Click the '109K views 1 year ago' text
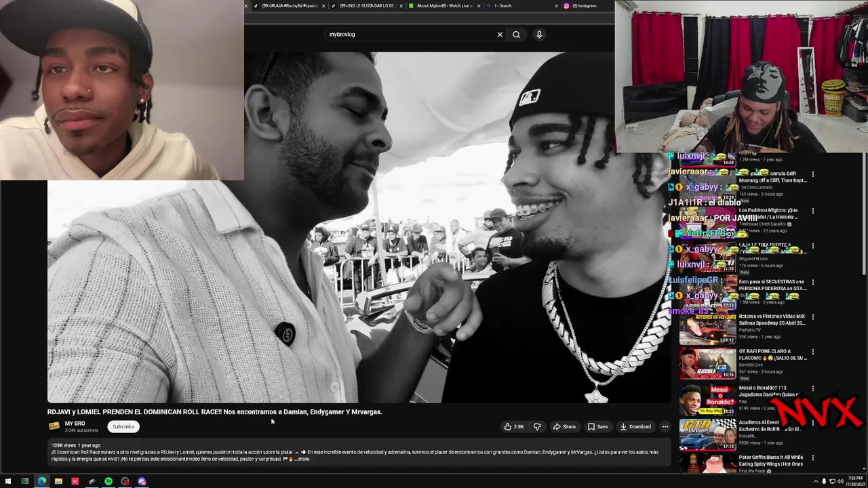This screenshot has width=868, height=488. pos(75,445)
